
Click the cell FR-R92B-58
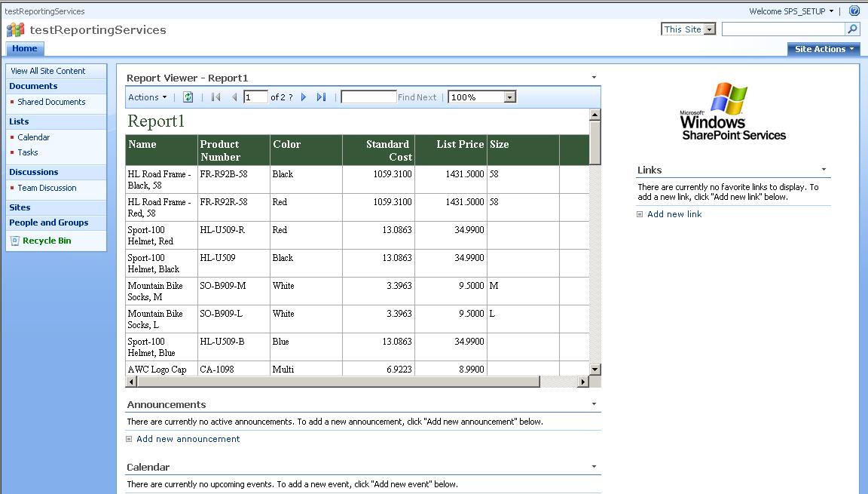tap(234, 179)
